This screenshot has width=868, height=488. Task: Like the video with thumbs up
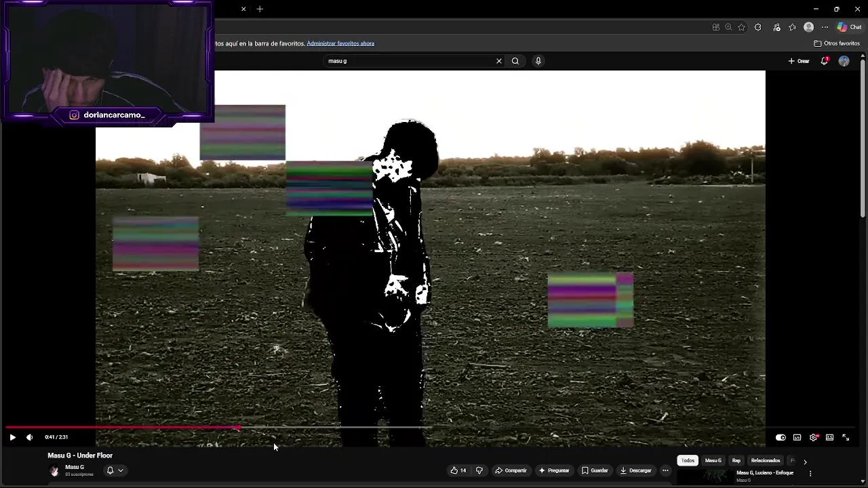[458, 470]
